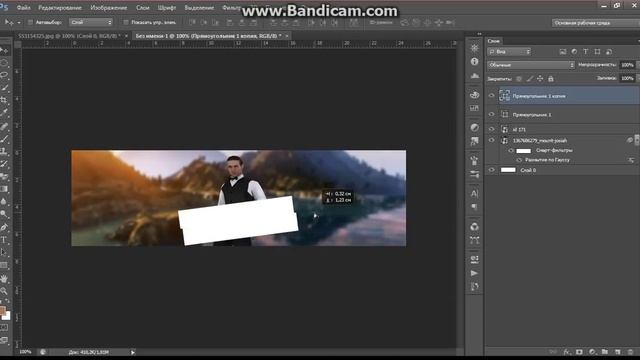Add layer style fx button

tap(567, 351)
